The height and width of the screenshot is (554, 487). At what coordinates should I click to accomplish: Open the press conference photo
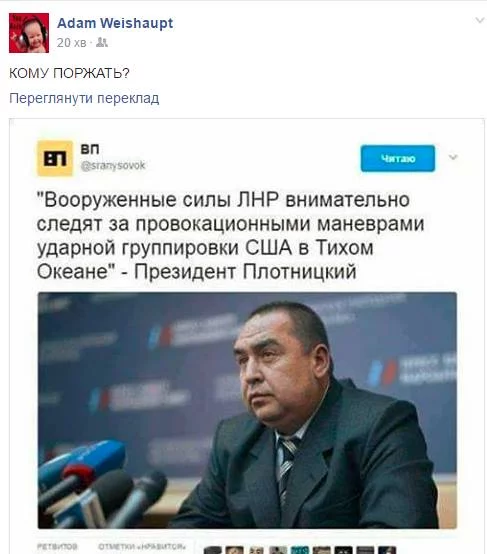(247, 410)
